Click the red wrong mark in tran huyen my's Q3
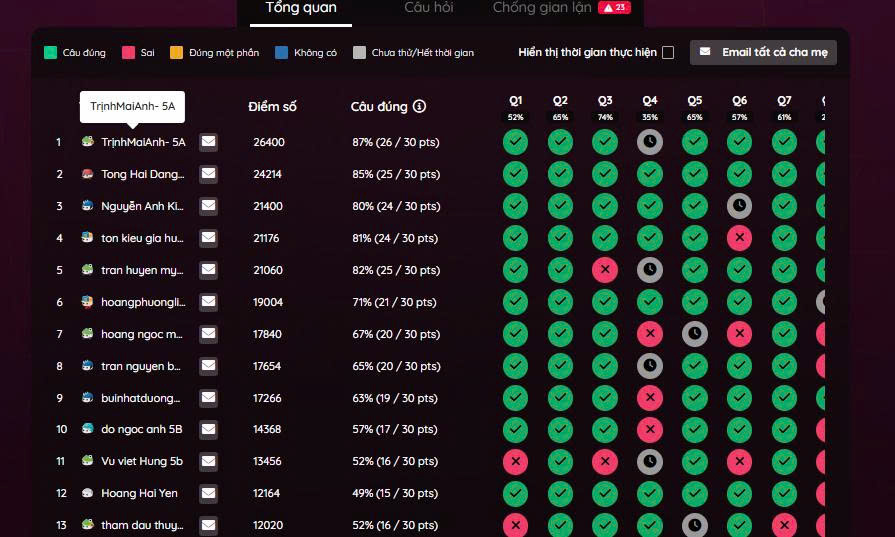The height and width of the screenshot is (537, 895). [605, 270]
